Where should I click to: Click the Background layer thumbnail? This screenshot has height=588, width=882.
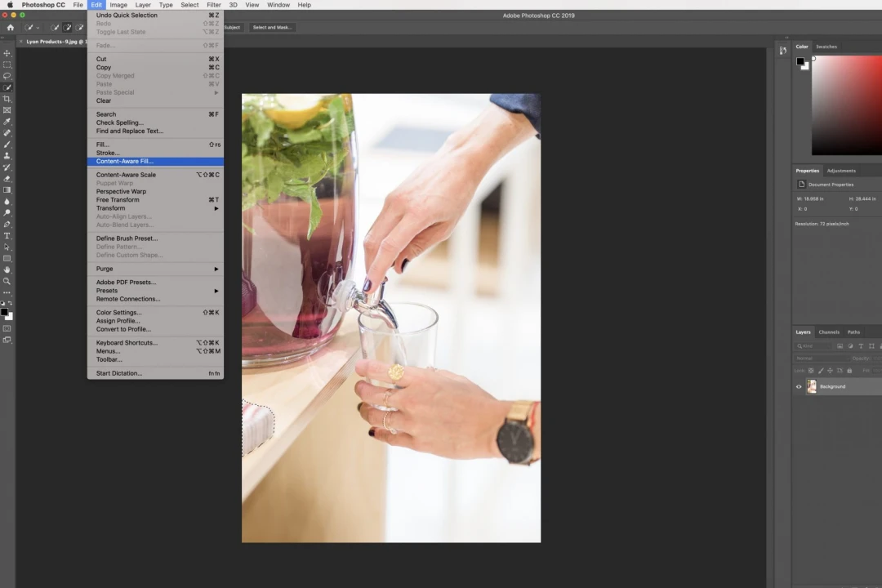[x=812, y=386]
